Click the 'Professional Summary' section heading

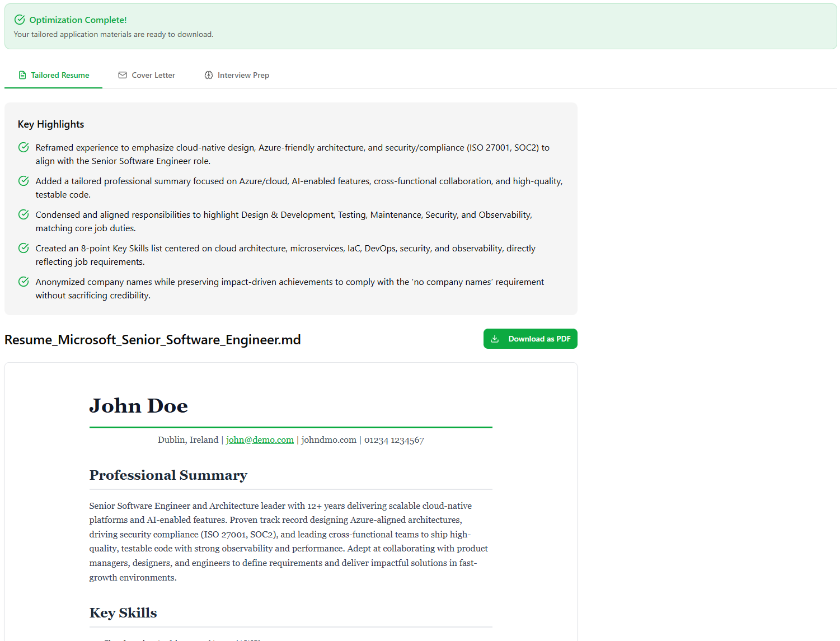(x=168, y=475)
